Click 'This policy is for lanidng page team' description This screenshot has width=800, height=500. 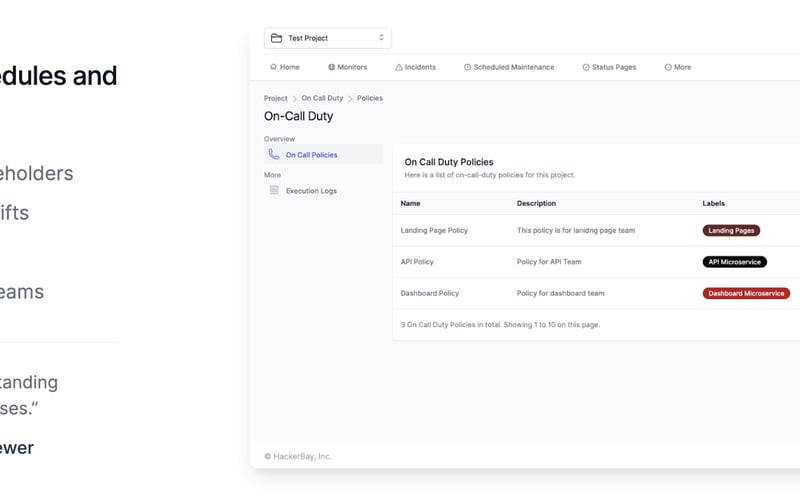click(x=576, y=231)
